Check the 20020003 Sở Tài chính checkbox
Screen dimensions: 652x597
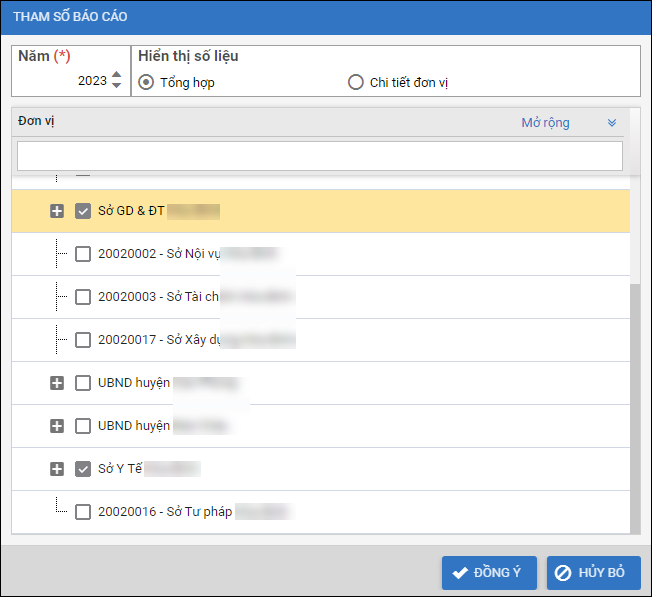(83, 297)
